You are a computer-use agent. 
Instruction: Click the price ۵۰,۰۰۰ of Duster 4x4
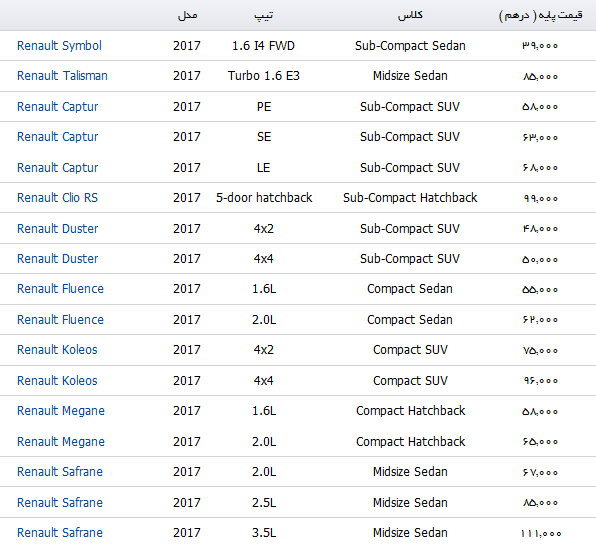click(540, 260)
